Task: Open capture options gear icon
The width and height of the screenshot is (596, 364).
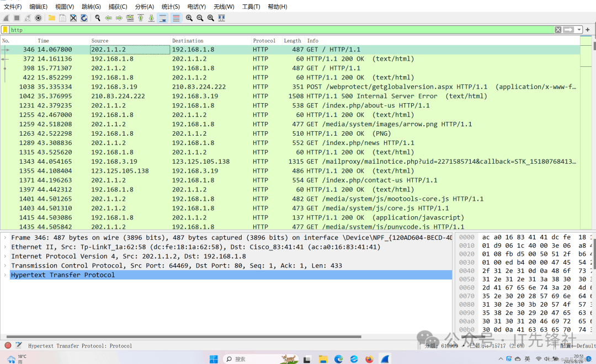Action: point(38,18)
